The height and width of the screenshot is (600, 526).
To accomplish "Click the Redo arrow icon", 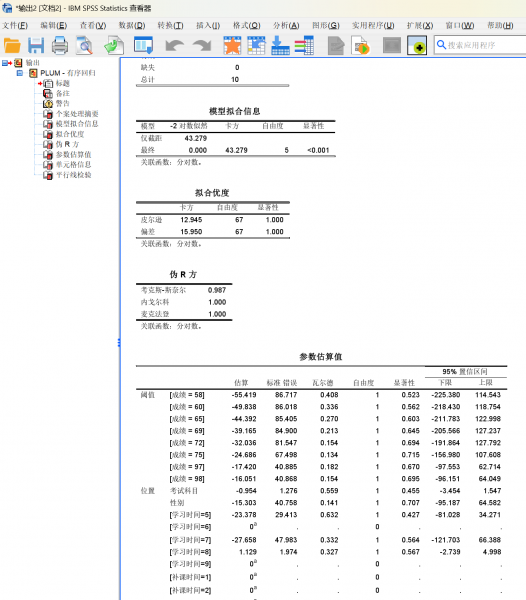I will (202, 46).
